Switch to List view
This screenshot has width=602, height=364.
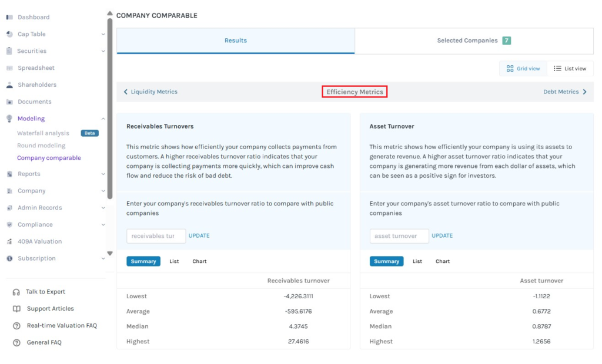(570, 69)
